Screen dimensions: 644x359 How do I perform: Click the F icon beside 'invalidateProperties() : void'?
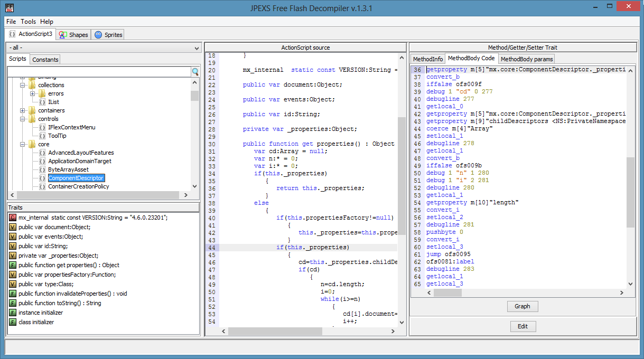pos(13,294)
